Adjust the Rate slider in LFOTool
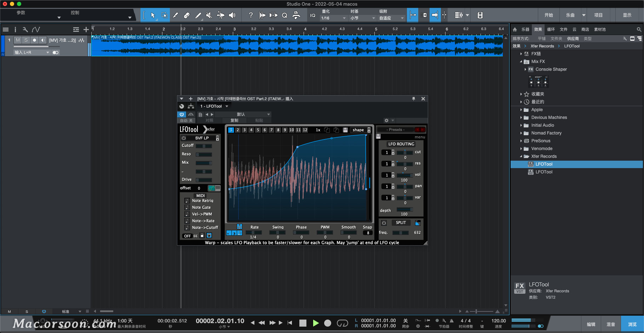The width and height of the screenshot is (644, 333). 254,232
